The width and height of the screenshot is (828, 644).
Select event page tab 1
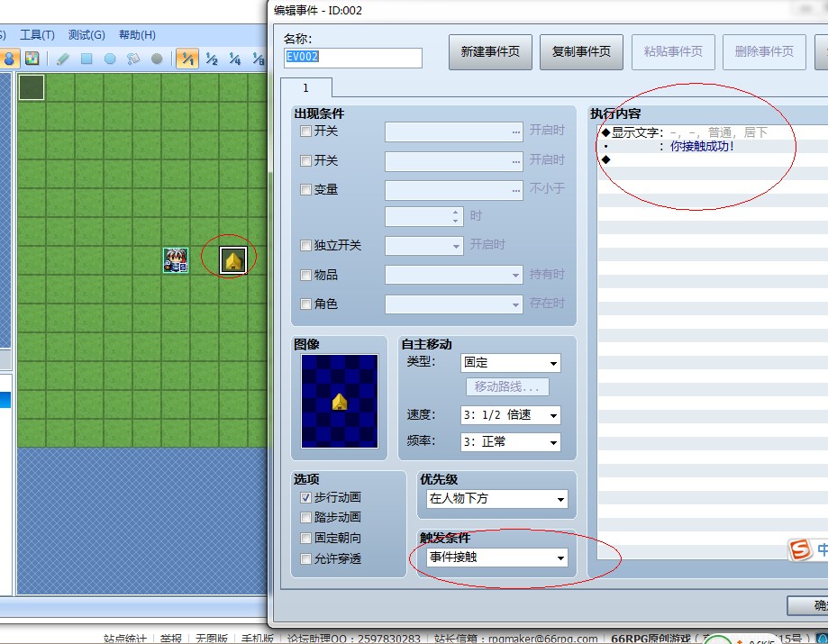point(305,87)
